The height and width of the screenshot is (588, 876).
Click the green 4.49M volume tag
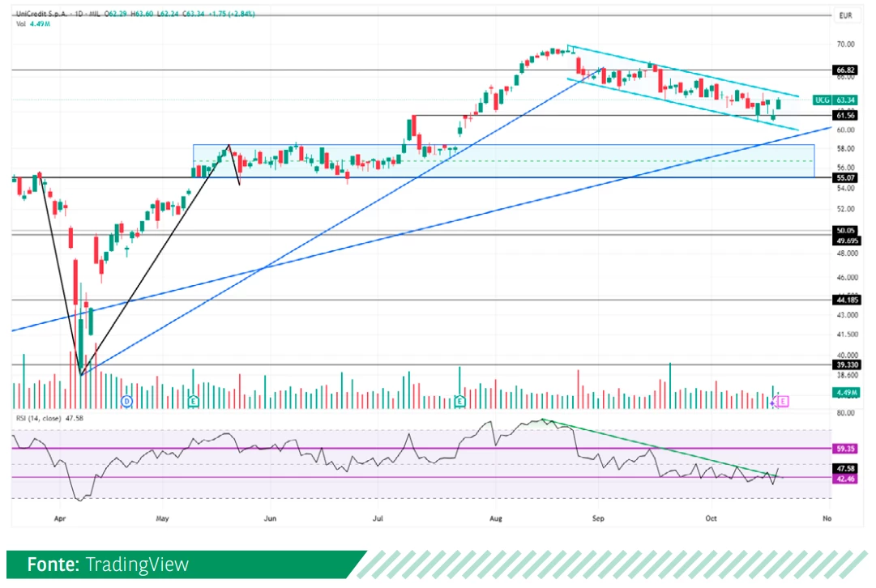click(x=844, y=394)
